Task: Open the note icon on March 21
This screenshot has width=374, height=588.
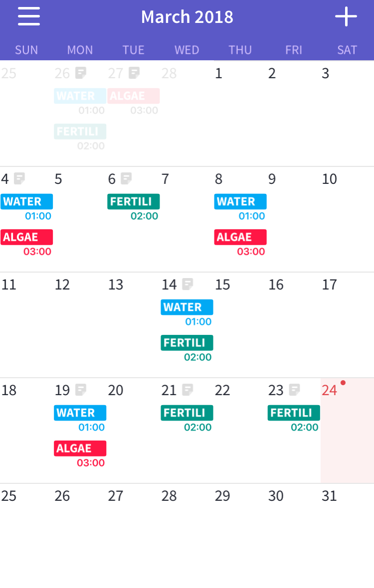Action: pyautogui.click(x=187, y=390)
